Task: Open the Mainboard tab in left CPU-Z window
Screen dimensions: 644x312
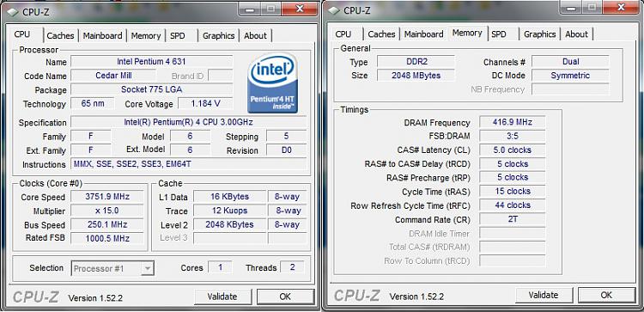Action: click(x=102, y=36)
